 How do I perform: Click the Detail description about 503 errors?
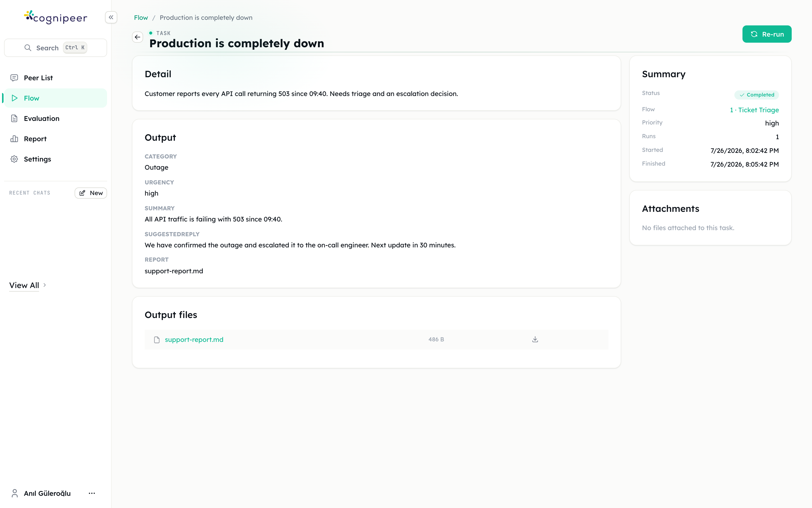(x=301, y=94)
